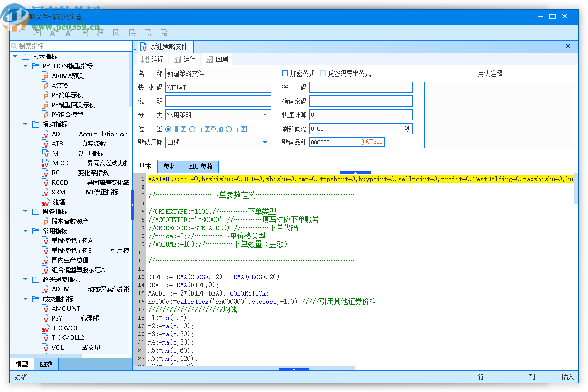Click the code editor vertical scrollbar
This screenshot has height=392, width=588.
576,190
